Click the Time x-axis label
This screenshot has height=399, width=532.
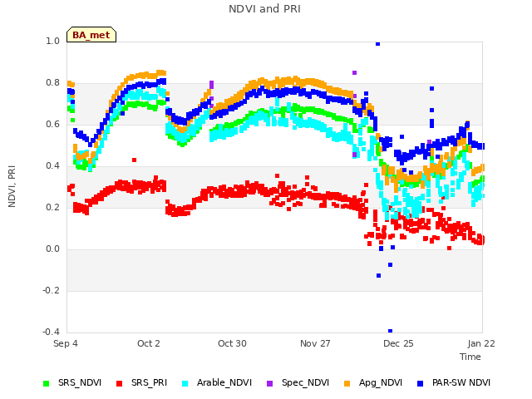(x=470, y=357)
